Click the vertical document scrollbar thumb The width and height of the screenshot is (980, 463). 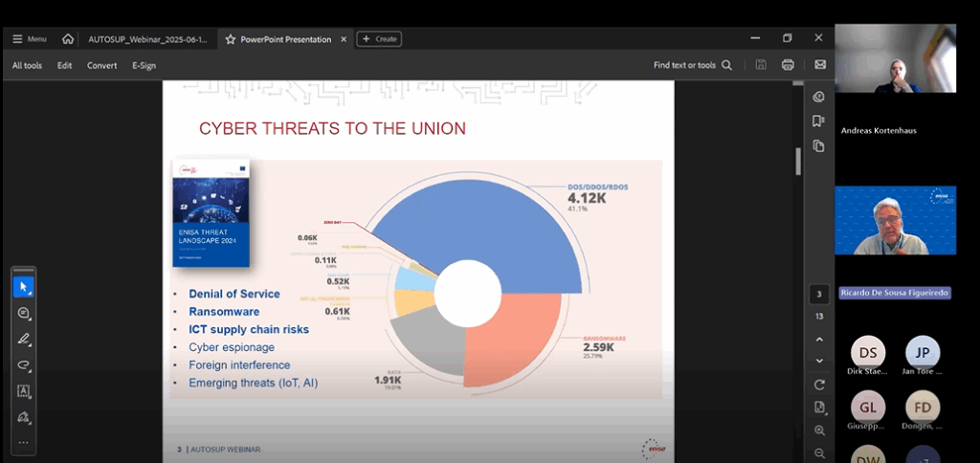click(x=798, y=161)
